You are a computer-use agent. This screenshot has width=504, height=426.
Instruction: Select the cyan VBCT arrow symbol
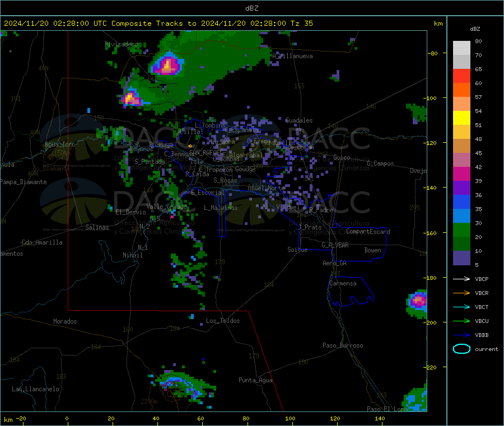click(x=461, y=307)
